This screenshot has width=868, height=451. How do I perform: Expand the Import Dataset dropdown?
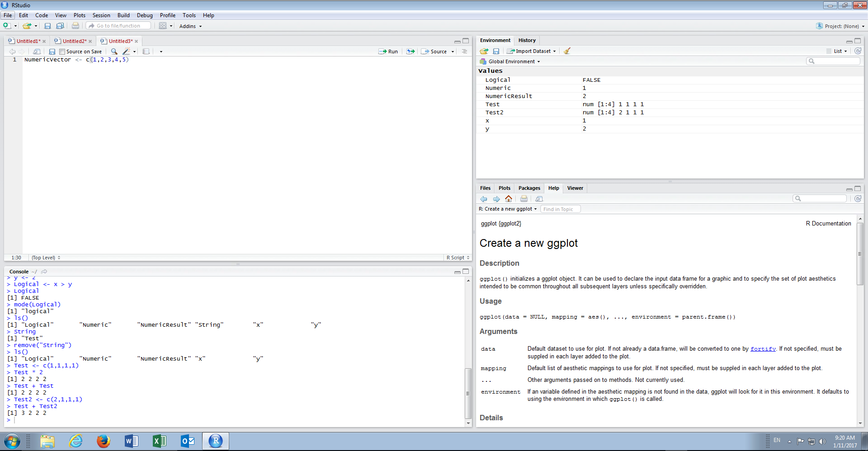click(532, 51)
